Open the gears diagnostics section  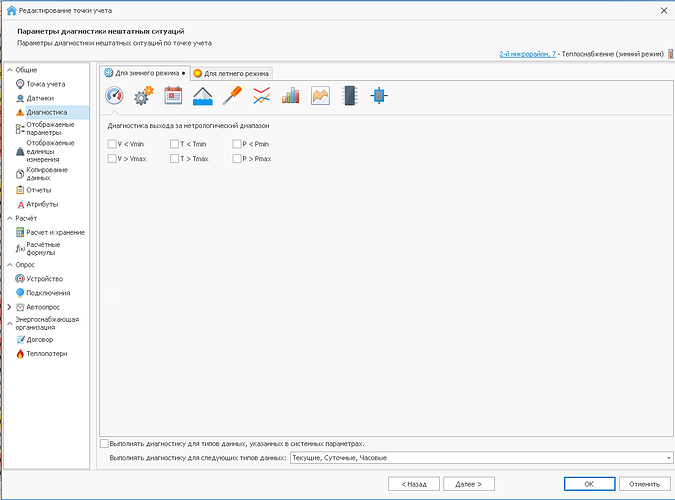point(143,96)
